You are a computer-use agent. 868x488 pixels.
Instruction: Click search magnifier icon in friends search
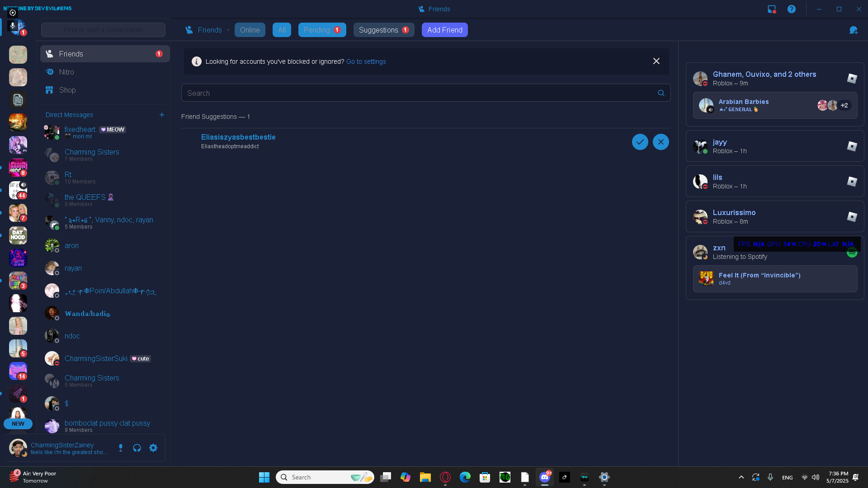(661, 93)
